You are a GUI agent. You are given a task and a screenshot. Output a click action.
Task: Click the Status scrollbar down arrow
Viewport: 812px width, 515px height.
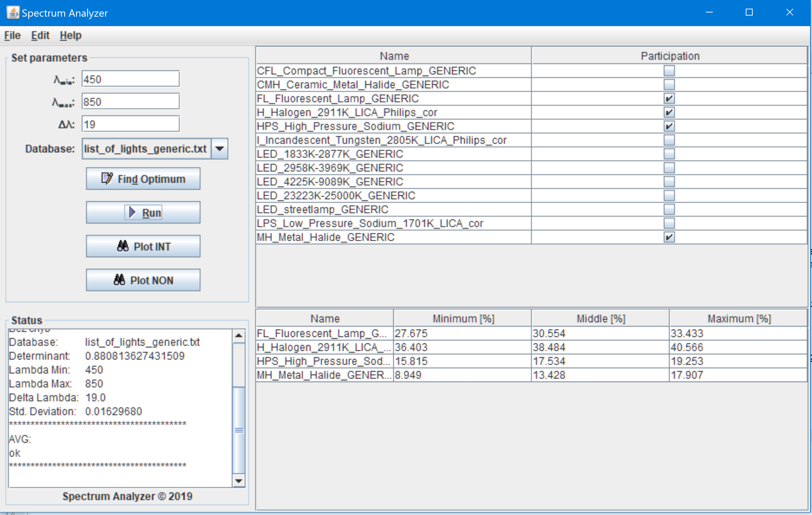click(x=239, y=481)
